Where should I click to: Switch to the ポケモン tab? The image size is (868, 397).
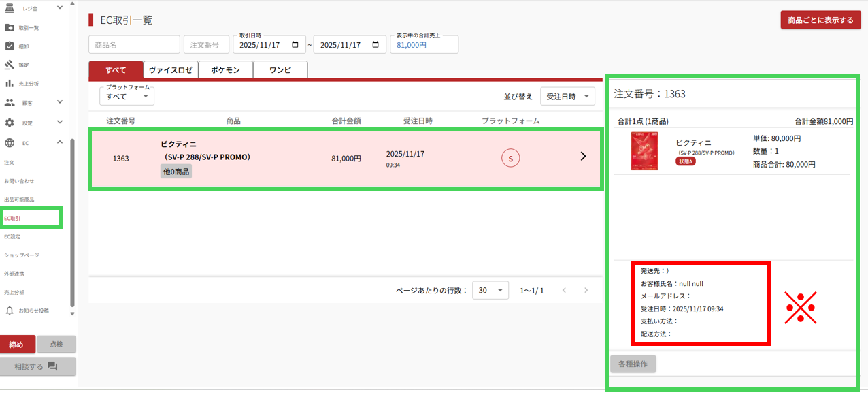pyautogui.click(x=225, y=70)
